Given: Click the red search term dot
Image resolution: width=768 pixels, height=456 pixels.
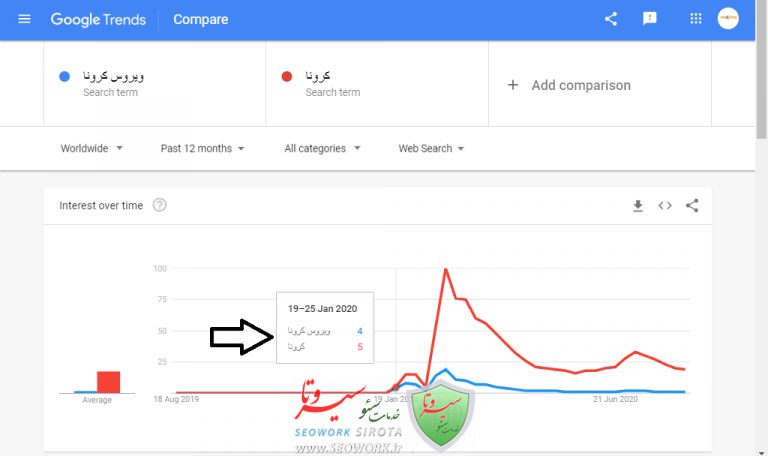Looking at the screenshot, I should pyautogui.click(x=287, y=76).
